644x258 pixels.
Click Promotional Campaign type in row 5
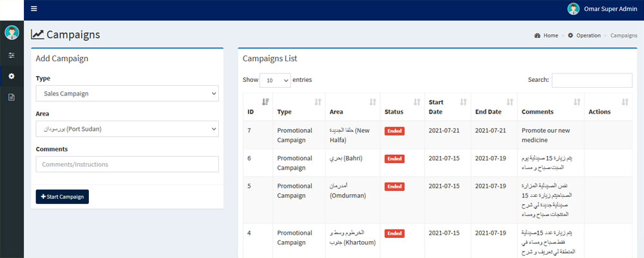pyautogui.click(x=295, y=191)
